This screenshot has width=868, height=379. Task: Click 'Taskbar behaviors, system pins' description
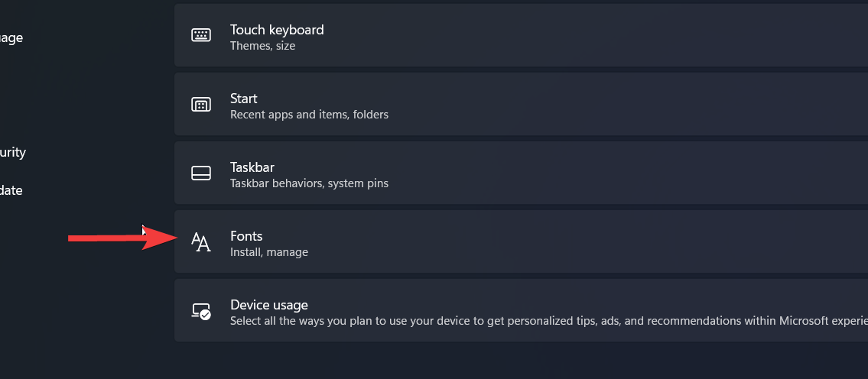click(x=309, y=183)
